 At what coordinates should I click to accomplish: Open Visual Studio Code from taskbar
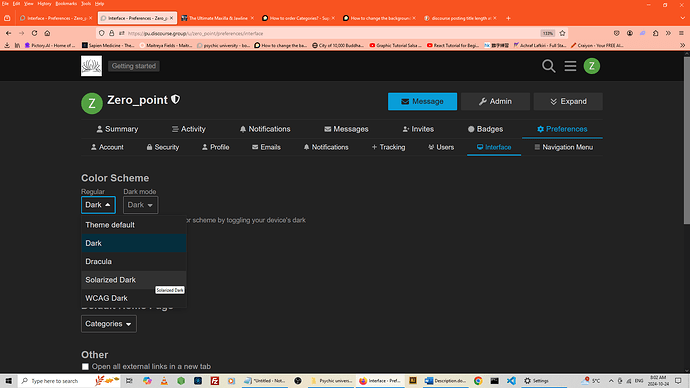[511, 381]
